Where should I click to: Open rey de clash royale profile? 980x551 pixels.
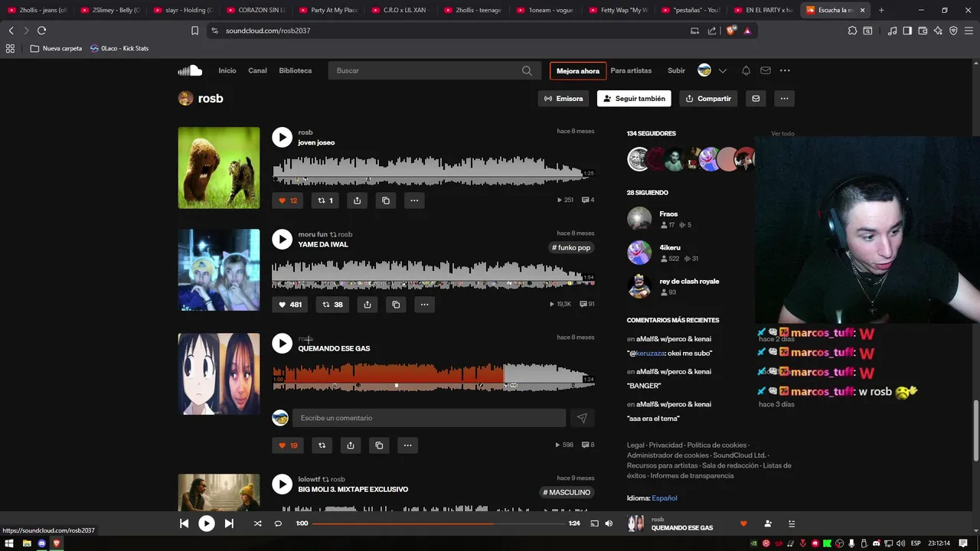coord(689,282)
